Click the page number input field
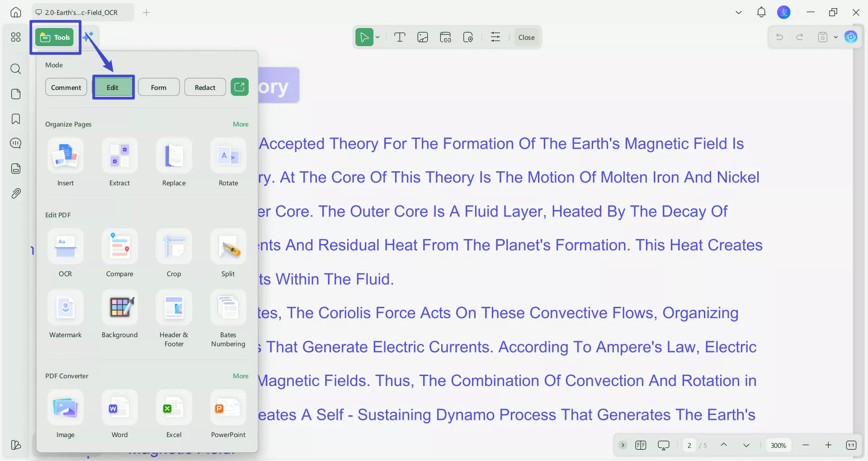 689,445
